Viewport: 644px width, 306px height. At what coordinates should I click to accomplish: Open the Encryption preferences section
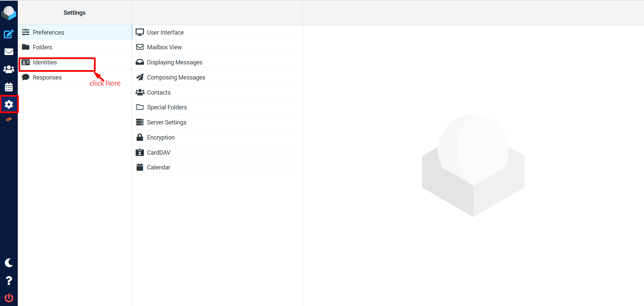click(x=161, y=138)
